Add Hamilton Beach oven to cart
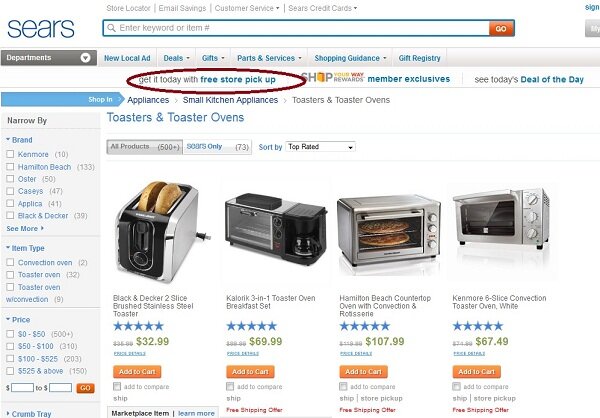 click(364, 372)
